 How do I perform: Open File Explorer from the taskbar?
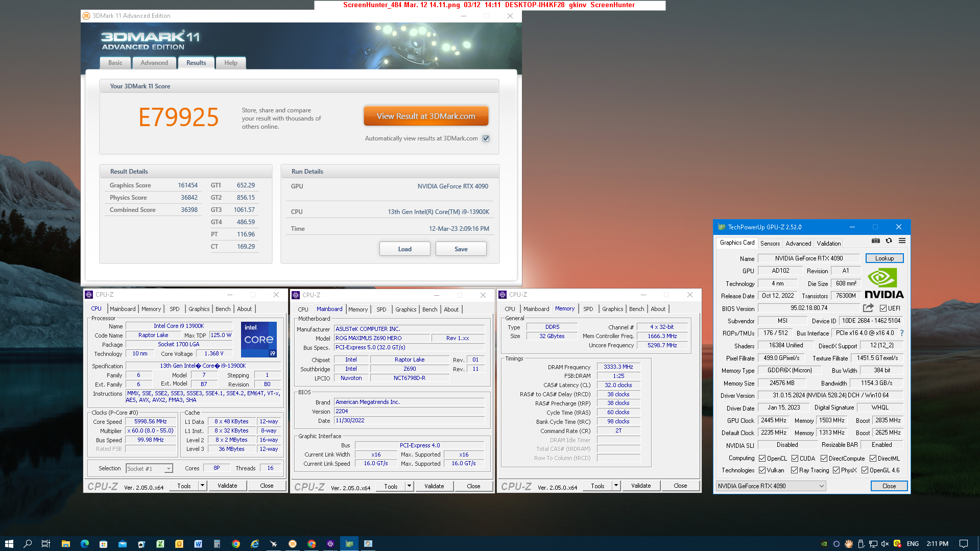(x=65, y=544)
